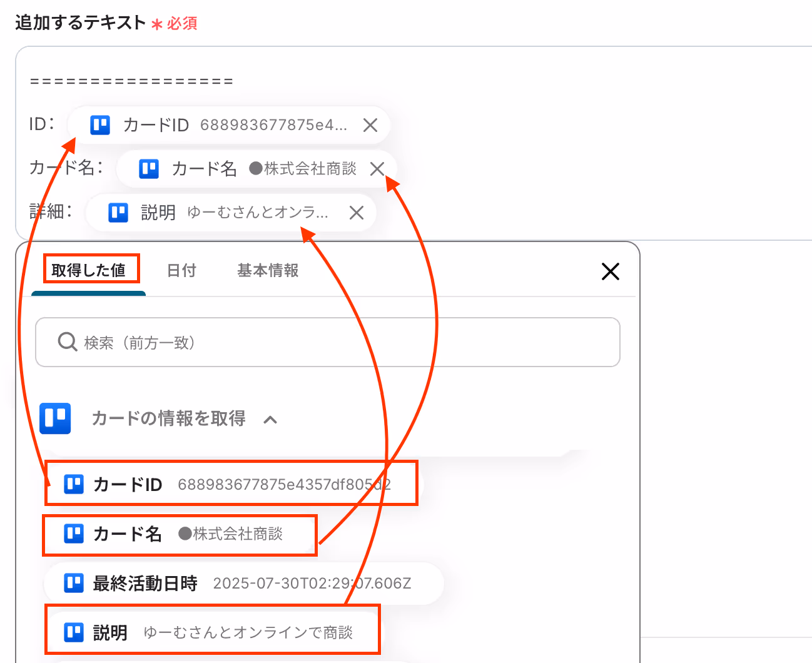Click the 追加するテキスト field label
The height and width of the screenshot is (663, 812).
(80, 23)
